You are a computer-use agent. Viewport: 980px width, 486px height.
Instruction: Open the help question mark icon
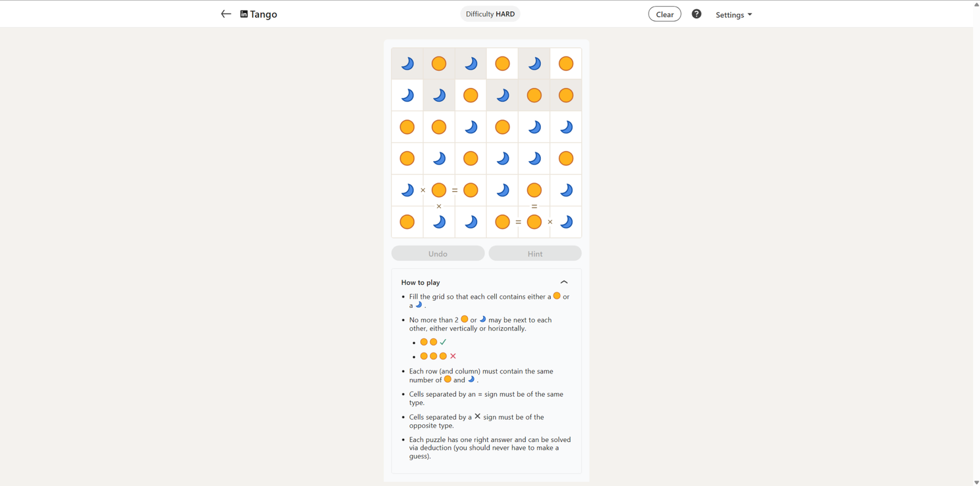[696, 14]
